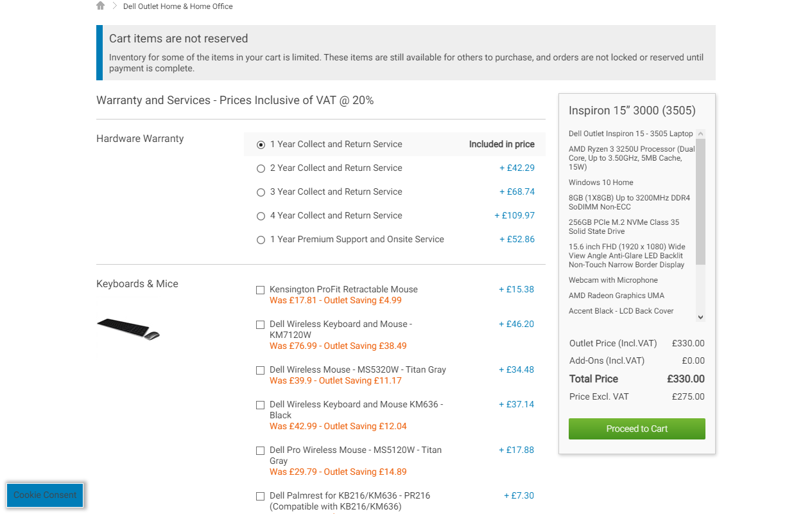This screenshot has height=514, width=812.
Task: Check Dell Wireless Mouse MS5320W Titan Gray
Action: pyautogui.click(x=260, y=370)
